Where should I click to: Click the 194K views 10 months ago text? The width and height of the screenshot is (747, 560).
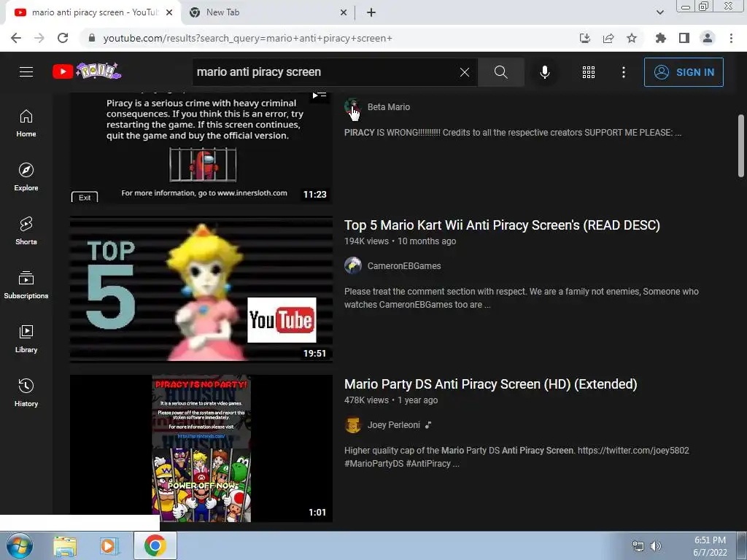pos(400,241)
